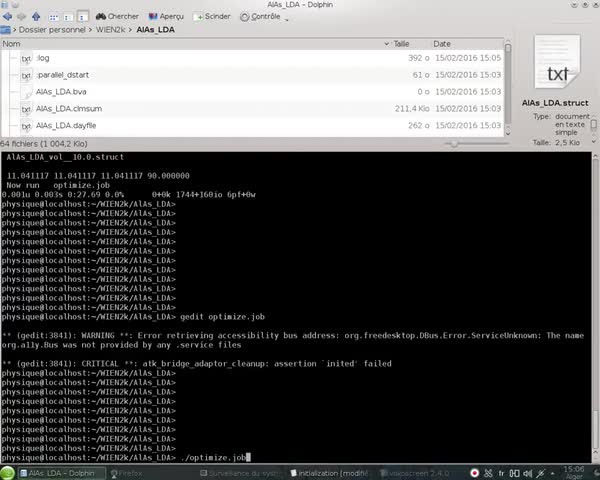This screenshot has height=480, width=600.
Task: Click the blank icon of AlAs_LDA.bva
Action: point(26,92)
